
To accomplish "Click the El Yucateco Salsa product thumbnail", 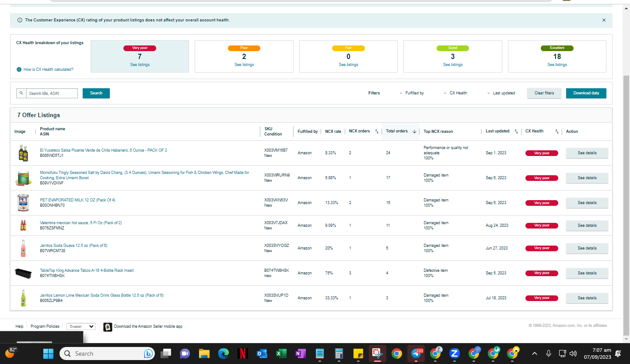I will click(x=23, y=153).
